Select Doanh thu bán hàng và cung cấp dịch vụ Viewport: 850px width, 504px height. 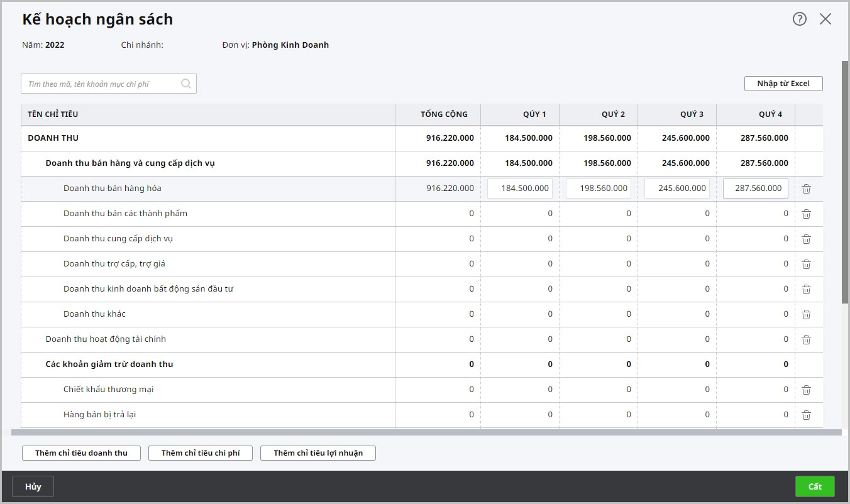[130, 163]
